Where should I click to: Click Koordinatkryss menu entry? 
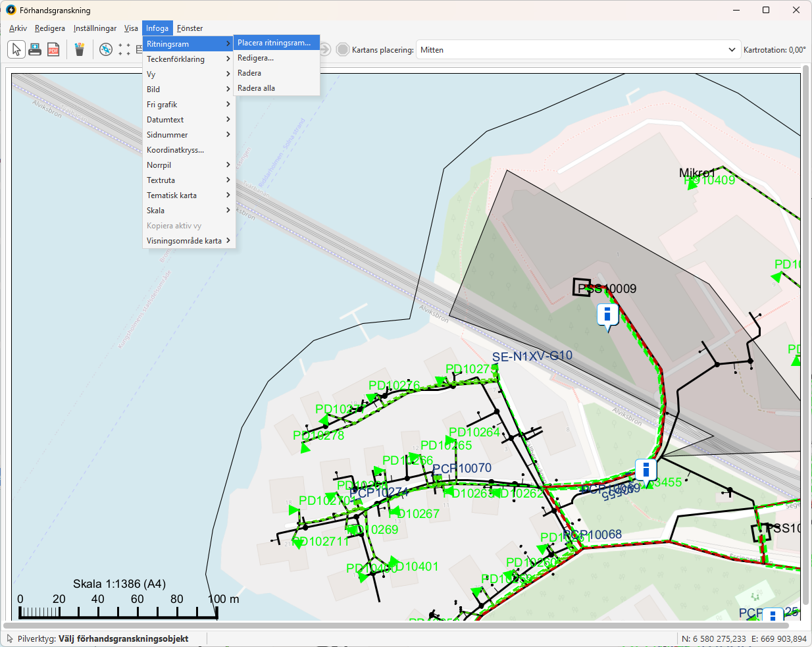[x=176, y=150]
